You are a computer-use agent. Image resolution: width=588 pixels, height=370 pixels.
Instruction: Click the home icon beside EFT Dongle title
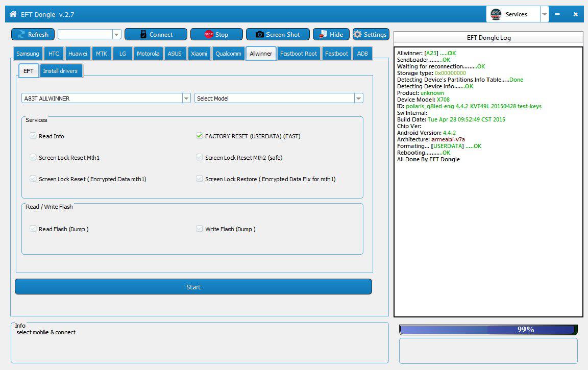(13, 14)
